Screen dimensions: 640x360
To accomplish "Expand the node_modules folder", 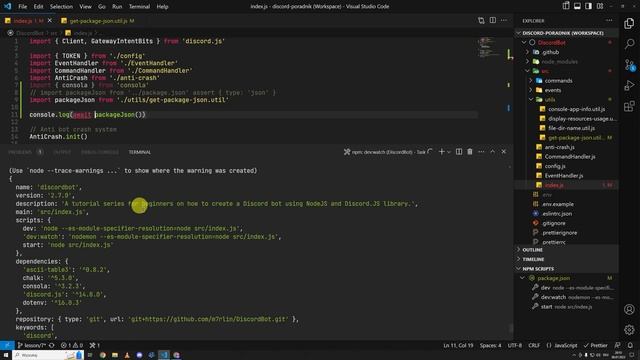I will (567, 62).
